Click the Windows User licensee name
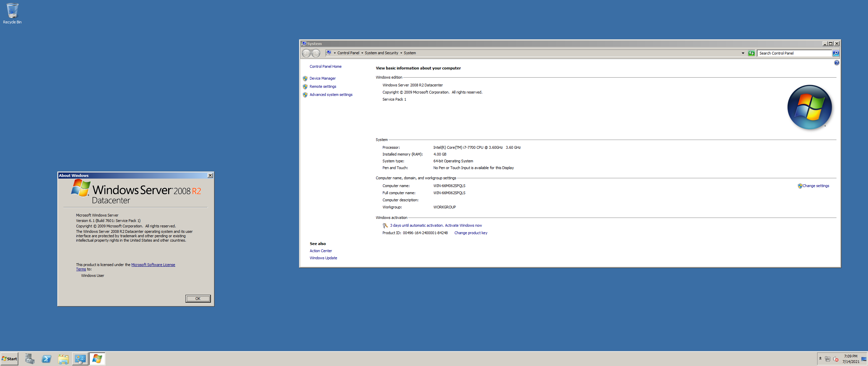The width and height of the screenshot is (868, 366). click(93, 276)
